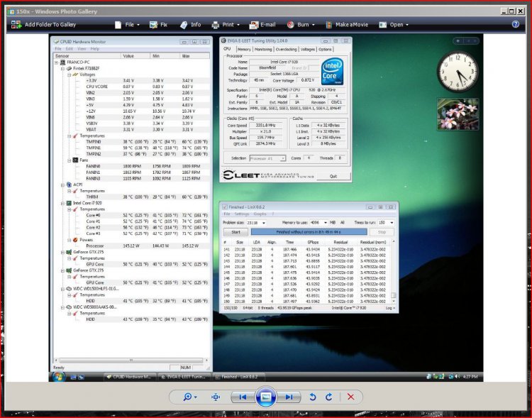Screen dimensions: 532x418
Task: Open the View menu in CPUID Hardware Monitor
Action: [x=82, y=49]
